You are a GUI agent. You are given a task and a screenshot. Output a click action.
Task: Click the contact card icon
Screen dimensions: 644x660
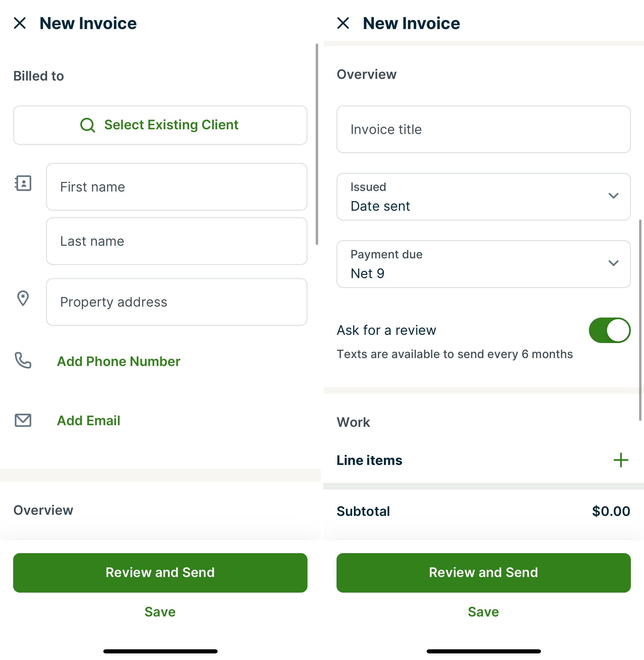[x=23, y=183]
